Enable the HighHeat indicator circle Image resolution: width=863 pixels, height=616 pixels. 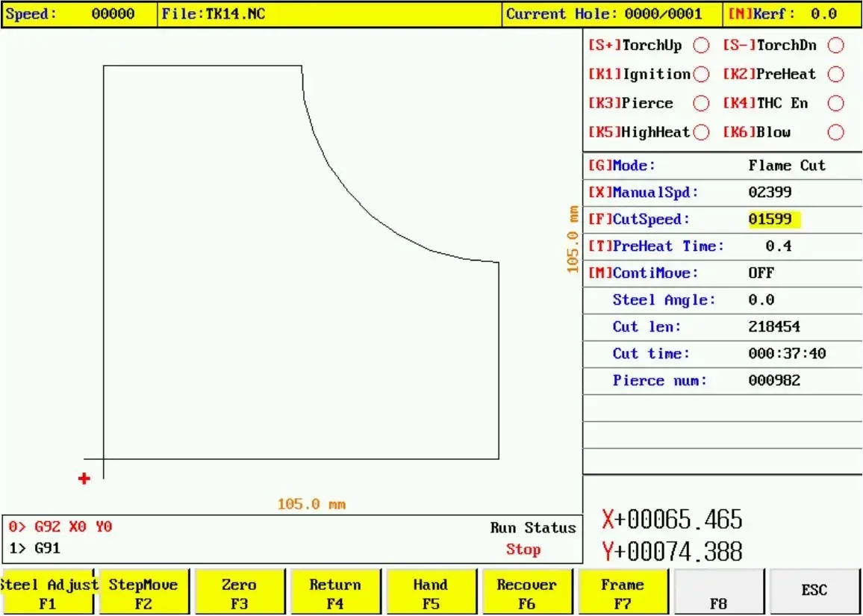[x=701, y=133]
